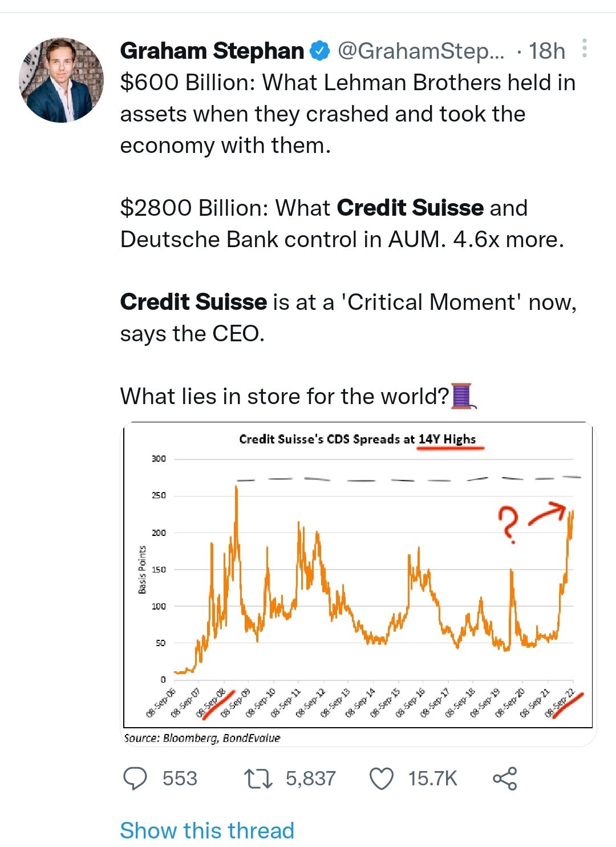The width and height of the screenshot is (616, 847).
Task: Open Graham Stephan's profile picture
Action: pos(62,80)
